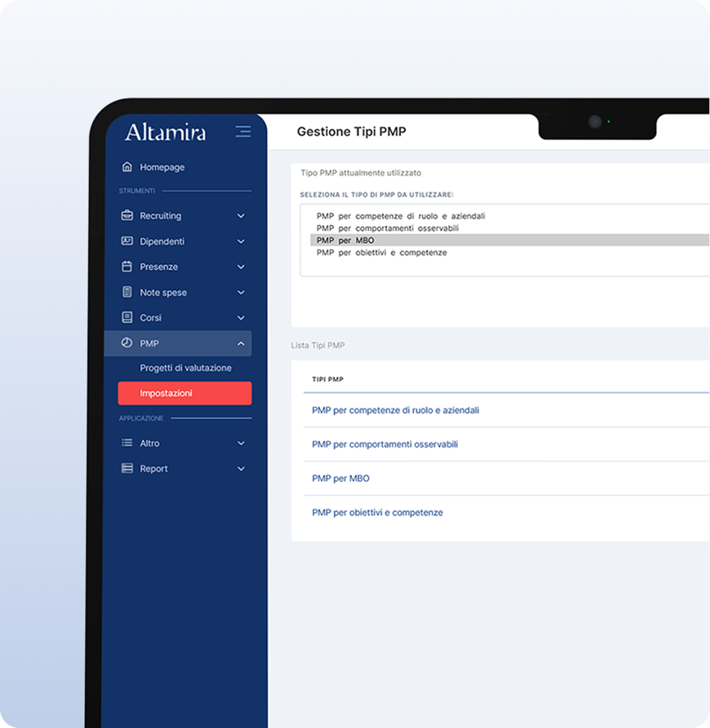Click the Homepage house icon
This screenshot has height=728, width=710.
127,167
